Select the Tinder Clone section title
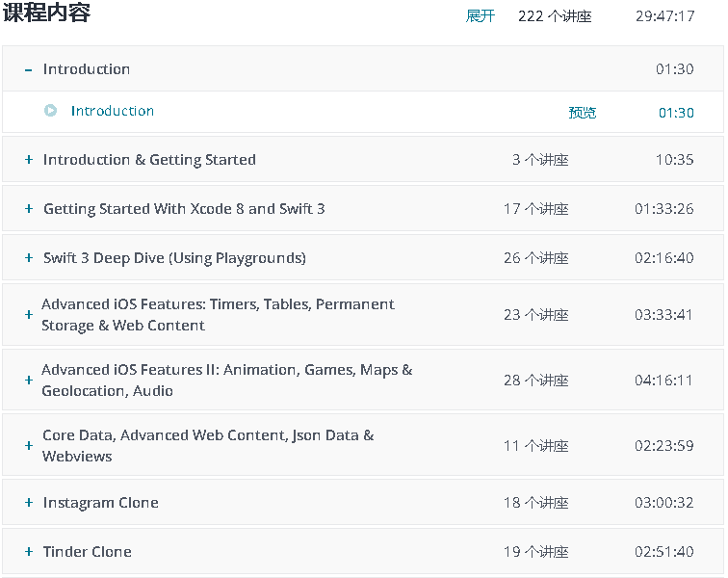 [x=88, y=552]
